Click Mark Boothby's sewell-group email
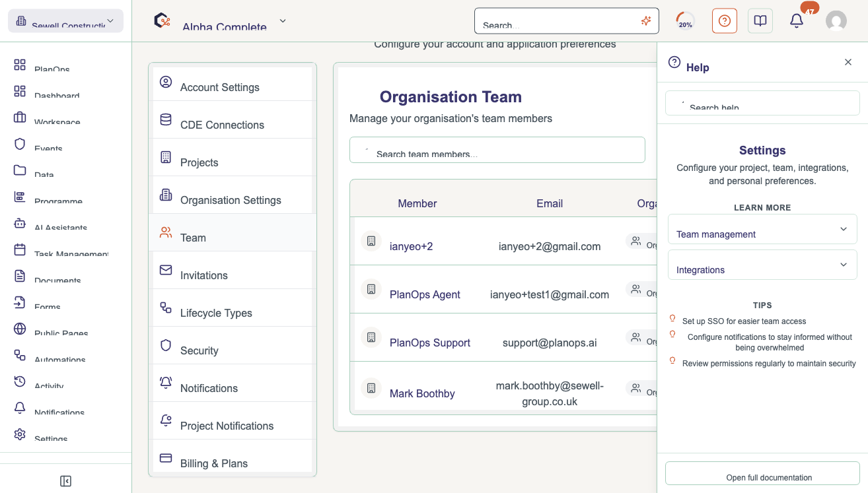Screen dimensions: 868x493 (x=550, y=393)
